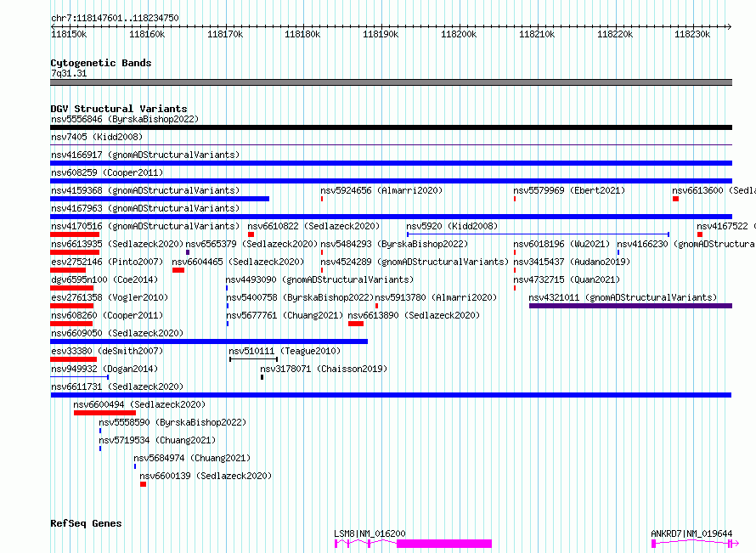Open nsv3178071 (Chaisson2019) label
Screen dimensions: 756x553
(324, 369)
